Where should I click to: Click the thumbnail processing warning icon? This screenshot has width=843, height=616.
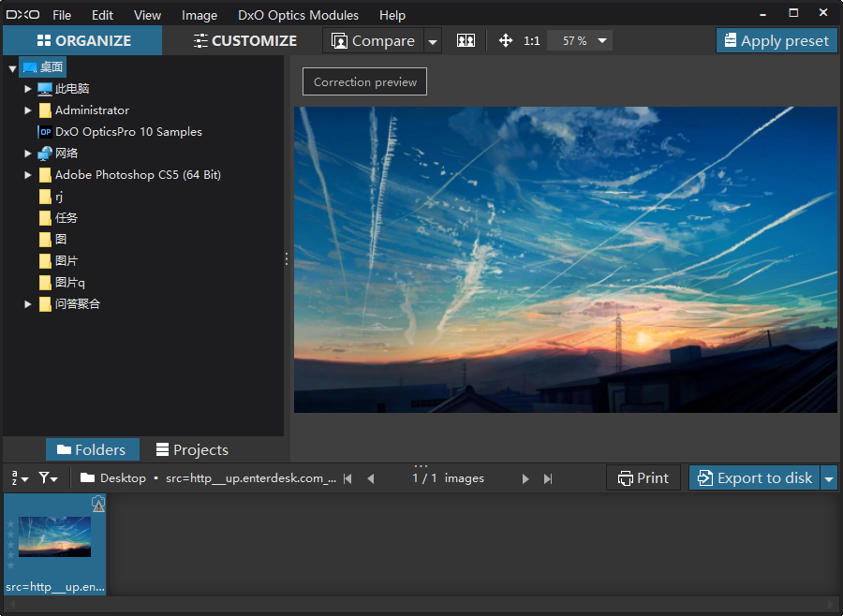[98, 504]
